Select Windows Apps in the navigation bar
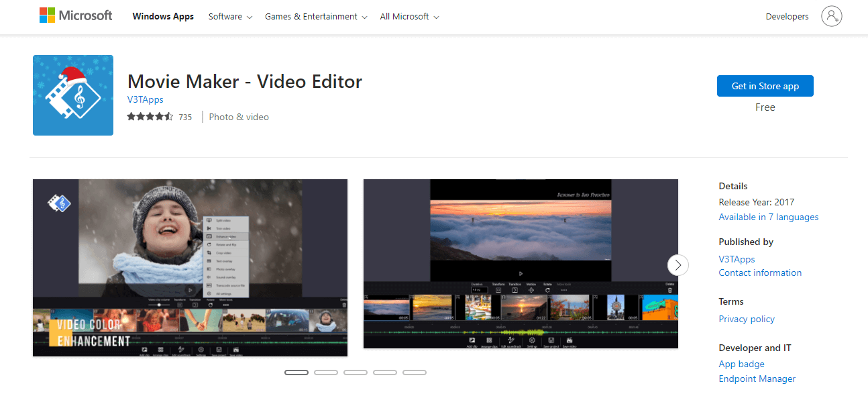The image size is (868, 396). [x=163, y=16]
